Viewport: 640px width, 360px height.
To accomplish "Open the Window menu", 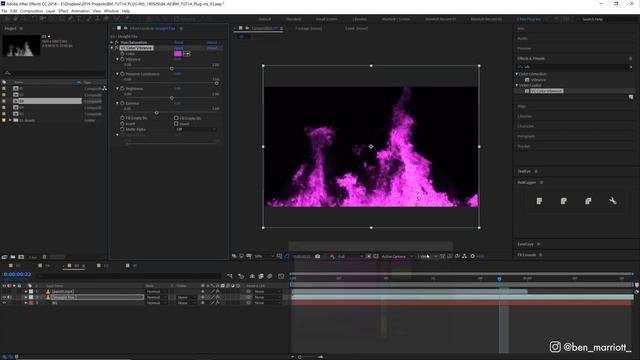I will tap(111, 11).
